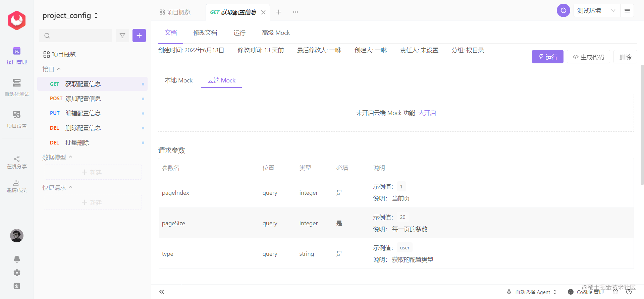The width and height of the screenshot is (644, 299).
Task: Switch to the 运行 tab
Action: (x=239, y=33)
